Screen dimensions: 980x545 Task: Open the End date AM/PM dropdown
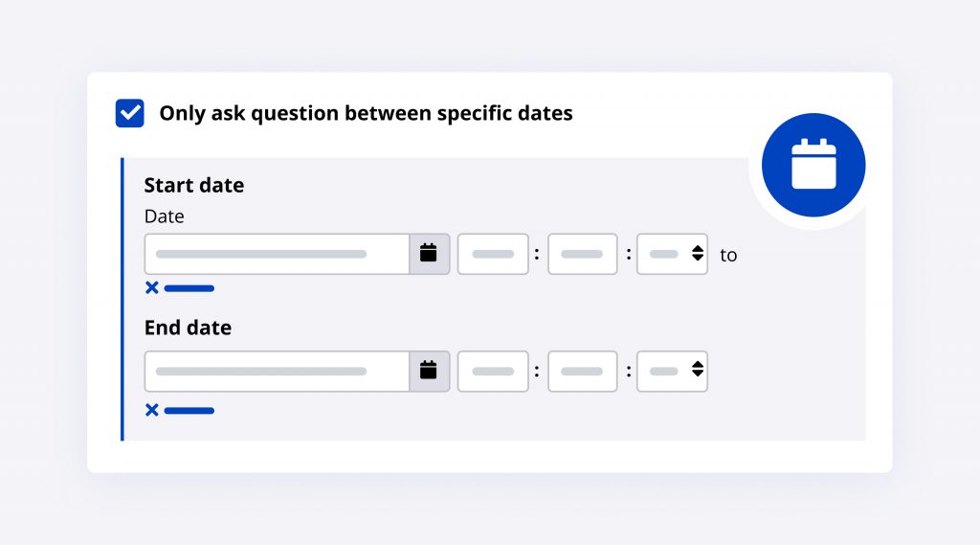[672, 371]
